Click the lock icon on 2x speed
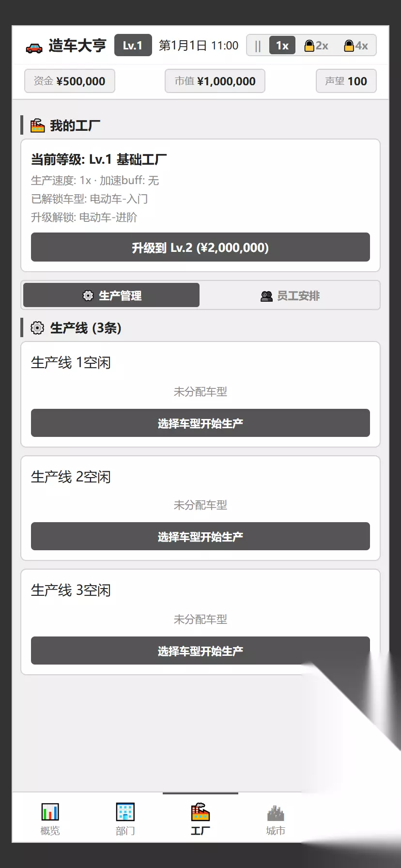Image resolution: width=401 pixels, height=868 pixels. (x=309, y=46)
